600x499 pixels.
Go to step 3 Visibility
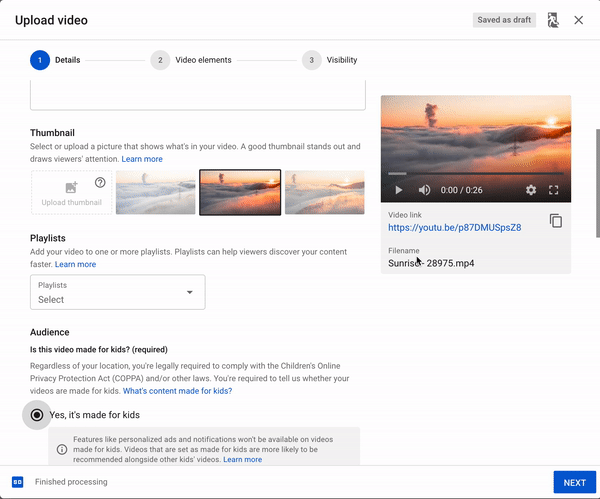[x=329, y=60]
